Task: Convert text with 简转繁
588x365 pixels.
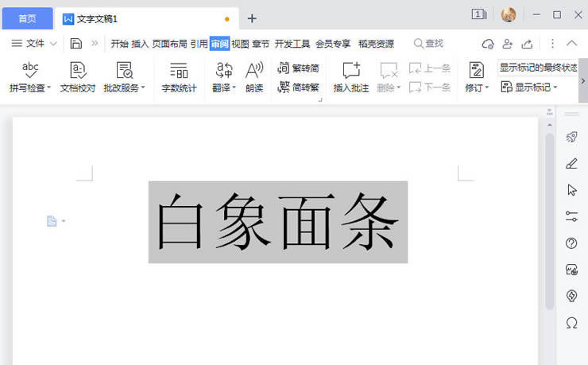Action: [298, 87]
